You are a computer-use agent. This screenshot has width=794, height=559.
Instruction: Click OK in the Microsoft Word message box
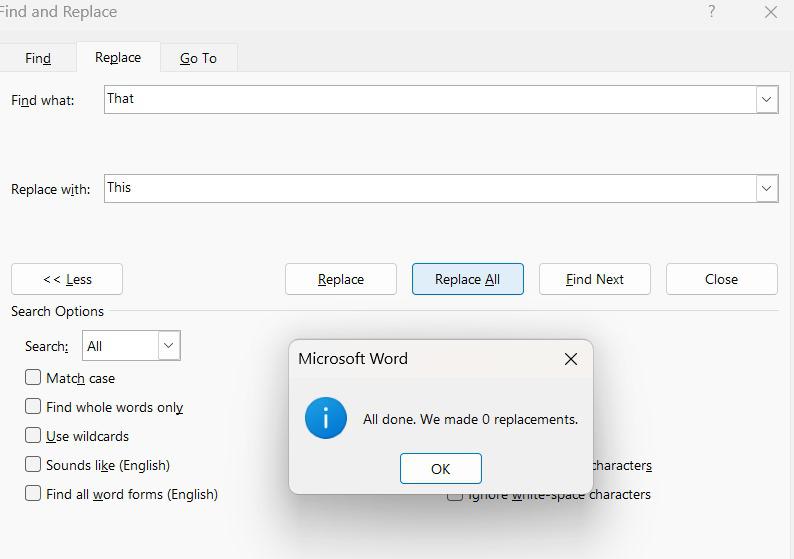click(x=440, y=469)
